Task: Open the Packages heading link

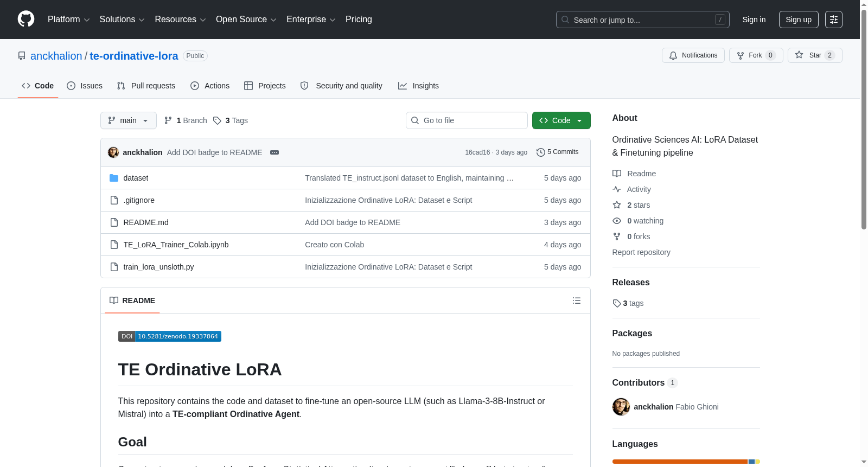Action: (632, 333)
